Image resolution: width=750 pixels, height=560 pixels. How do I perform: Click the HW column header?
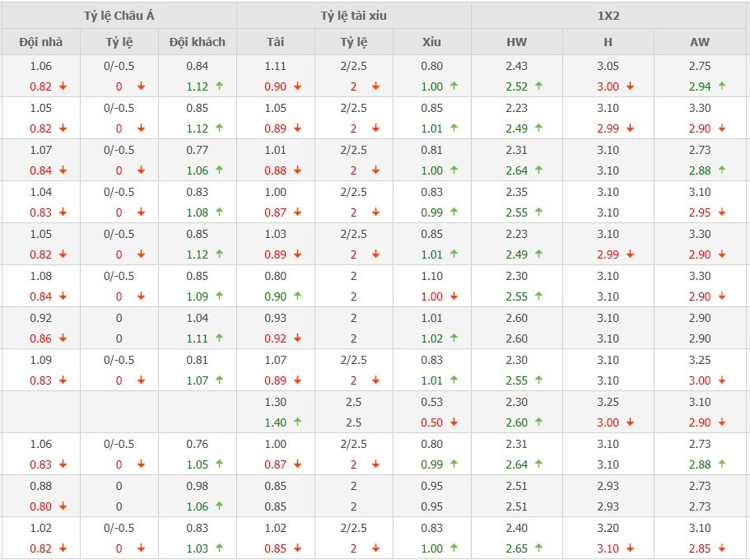click(x=517, y=42)
